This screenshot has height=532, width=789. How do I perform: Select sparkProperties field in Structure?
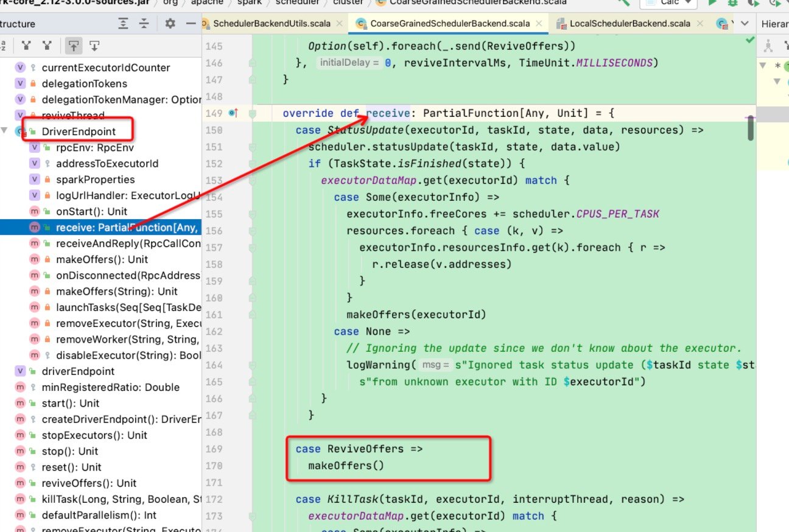[96, 180]
